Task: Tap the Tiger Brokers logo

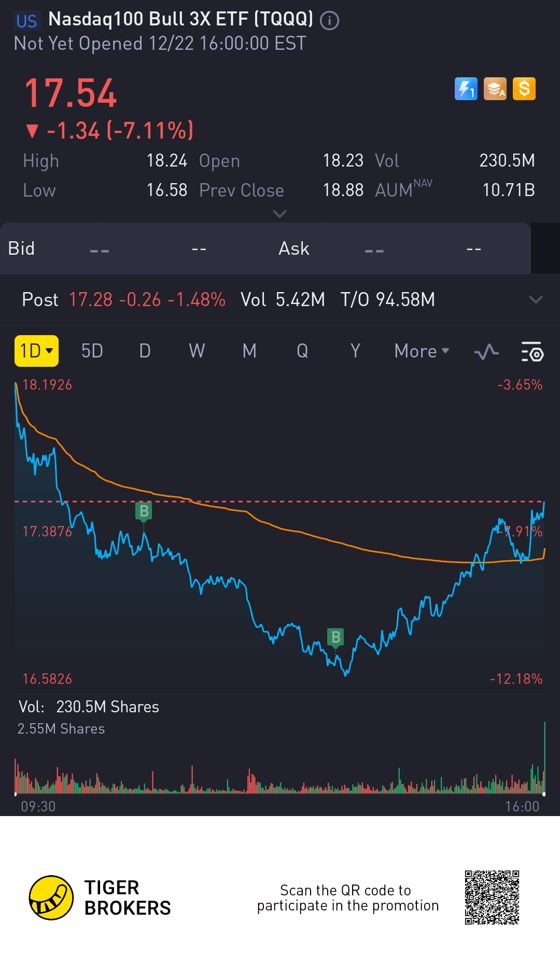Action: pyautogui.click(x=51, y=898)
